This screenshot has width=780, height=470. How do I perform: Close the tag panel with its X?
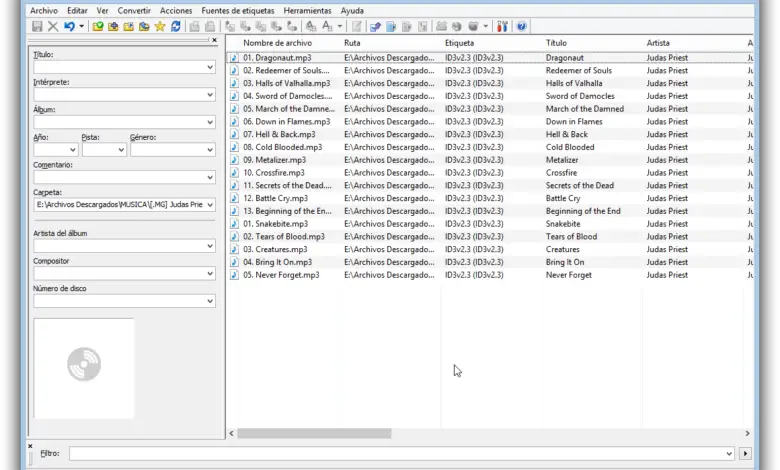pos(214,40)
